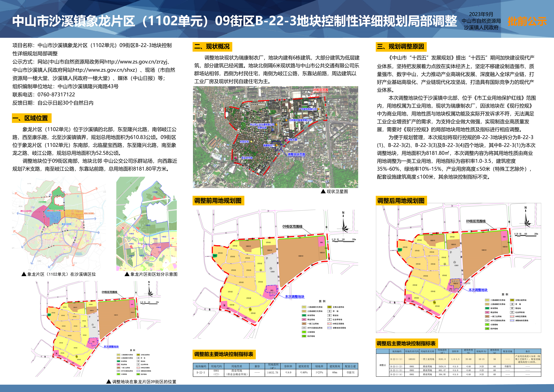Click 本次调整地块 callout on 调整前 map
554x392 pixels.
295,297
